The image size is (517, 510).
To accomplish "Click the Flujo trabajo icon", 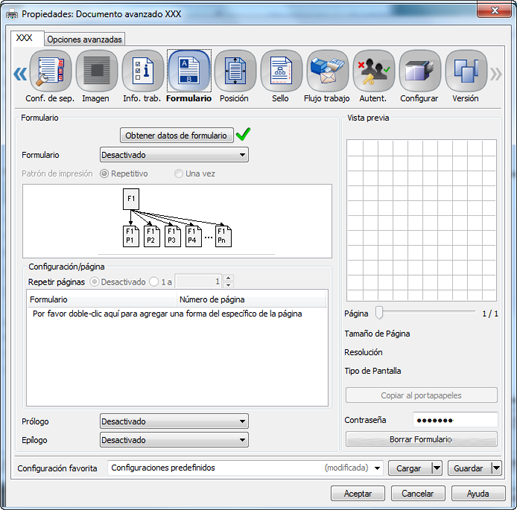I will point(328,71).
